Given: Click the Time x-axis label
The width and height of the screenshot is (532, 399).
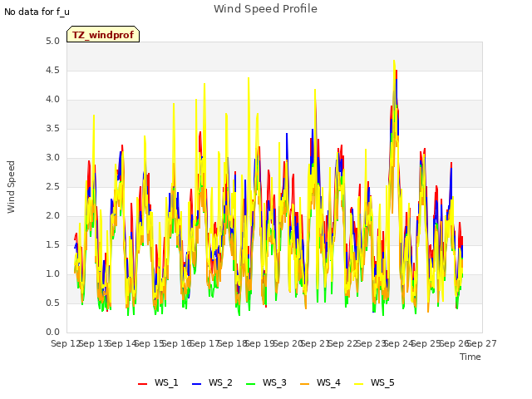Looking at the screenshot, I should coord(470,357).
